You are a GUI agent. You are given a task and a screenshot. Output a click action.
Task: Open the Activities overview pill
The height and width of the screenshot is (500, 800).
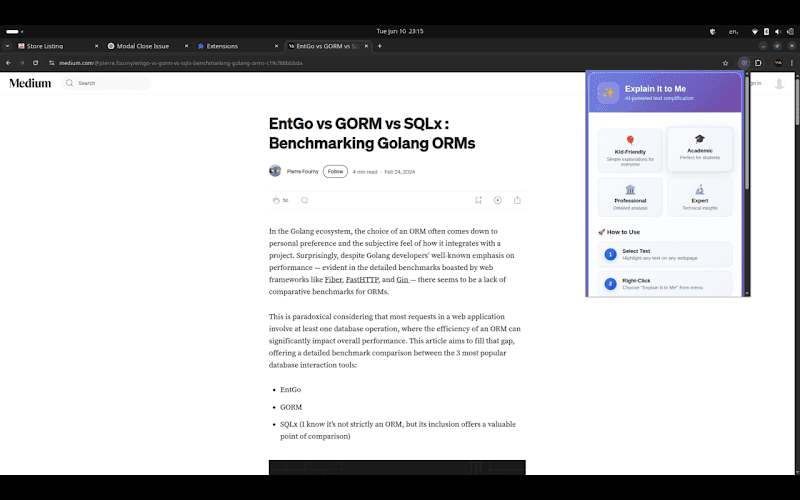[14, 32]
